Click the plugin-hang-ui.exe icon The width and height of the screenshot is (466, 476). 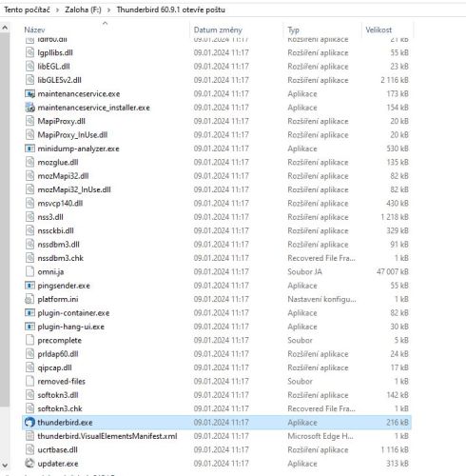[x=29, y=327]
